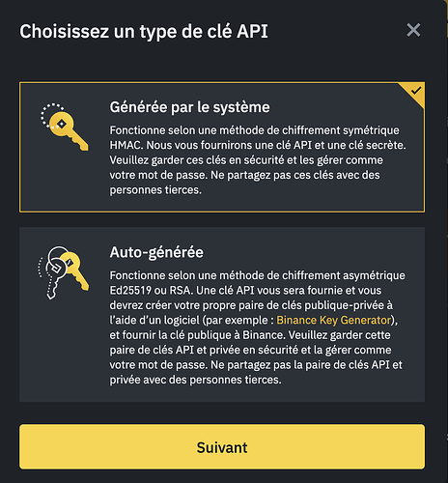The image size is (448, 483).
Task: Click the Ed25519 or RSA description text
Action: pyautogui.click(x=258, y=327)
